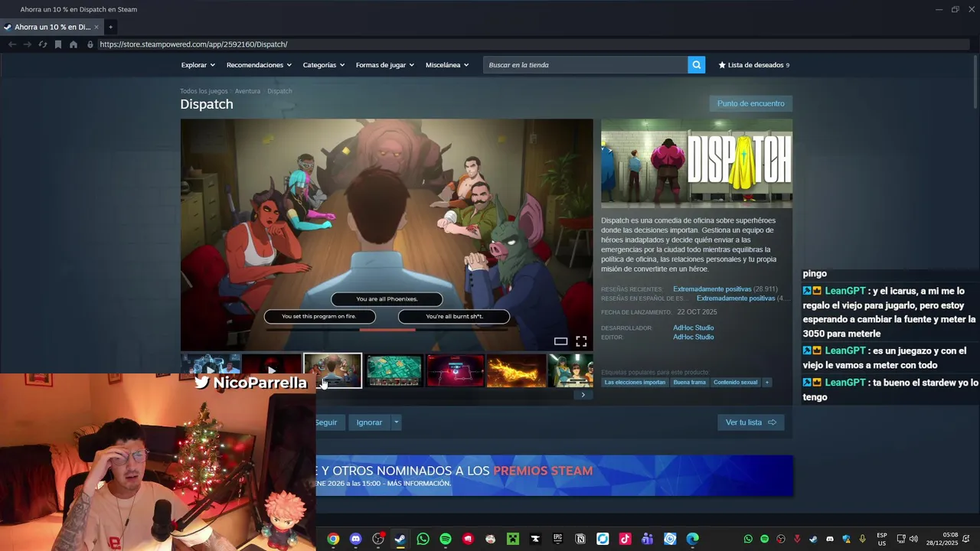Open the AdHoc Studio developer link
Screen dimensions: 980x551
pyautogui.click(x=694, y=328)
